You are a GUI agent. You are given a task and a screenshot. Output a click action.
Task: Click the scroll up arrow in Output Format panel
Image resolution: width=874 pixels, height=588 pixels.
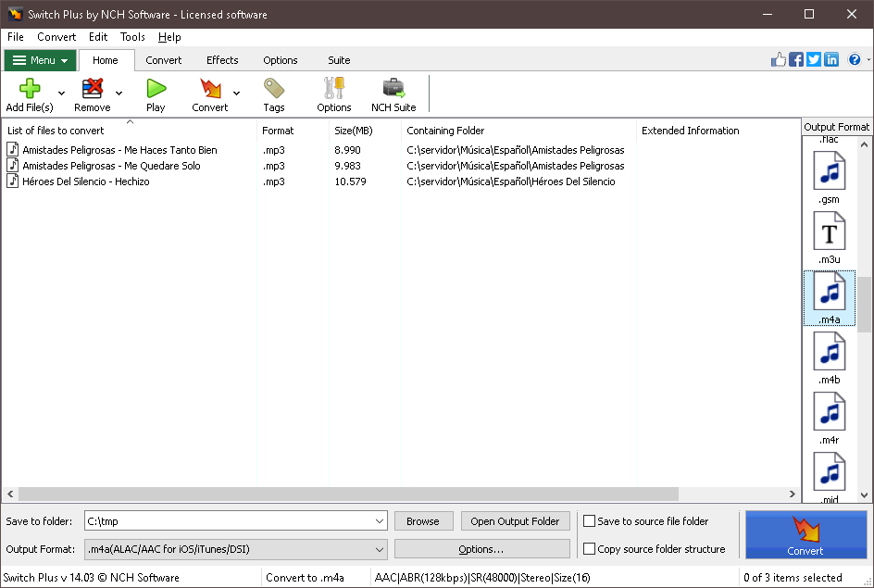pos(864,144)
